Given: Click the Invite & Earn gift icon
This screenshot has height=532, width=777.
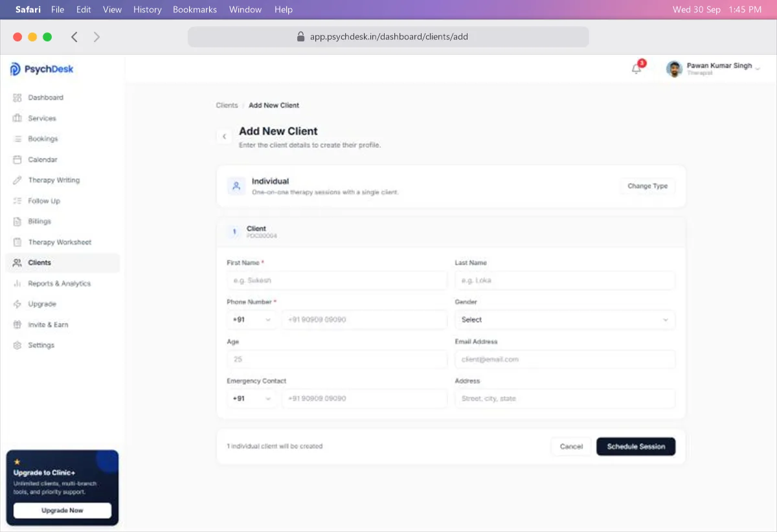Looking at the screenshot, I should tap(17, 325).
